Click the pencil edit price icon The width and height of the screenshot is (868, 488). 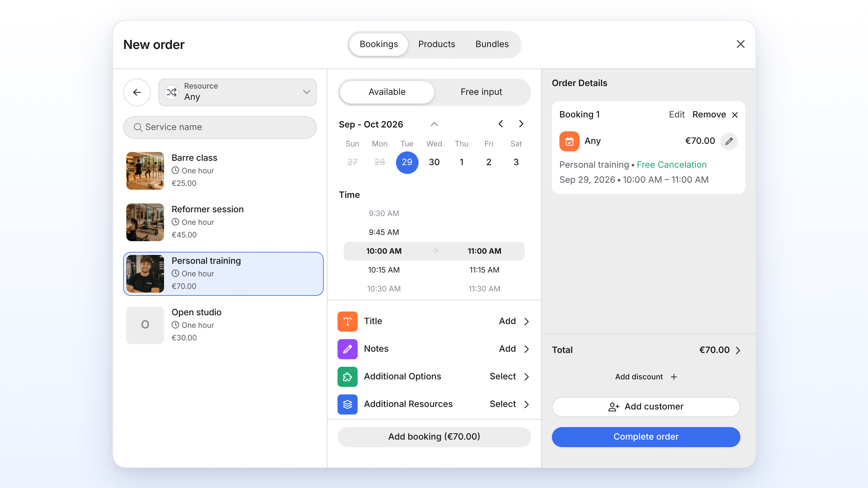(x=729, y=141)
